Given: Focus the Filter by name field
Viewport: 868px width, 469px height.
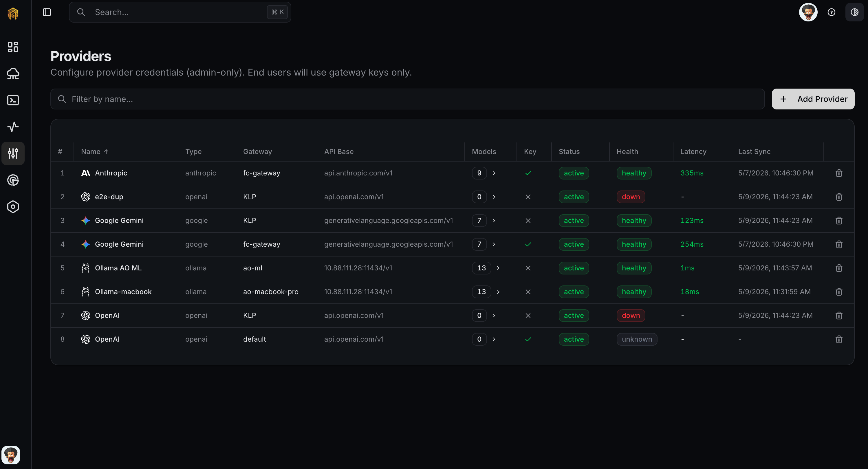Looking at the screenshot, I should pos(407,99).
